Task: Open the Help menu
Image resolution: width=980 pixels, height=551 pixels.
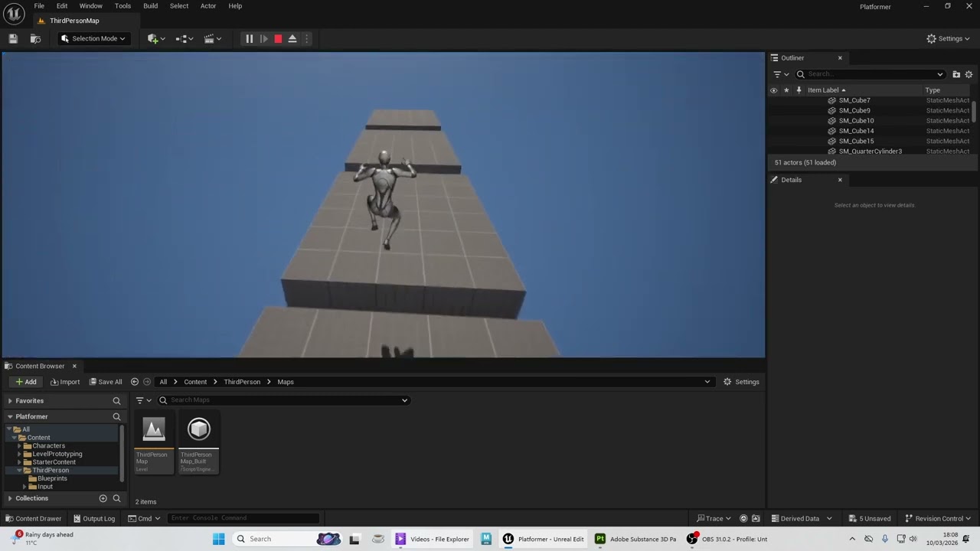Action: (235, 6)
